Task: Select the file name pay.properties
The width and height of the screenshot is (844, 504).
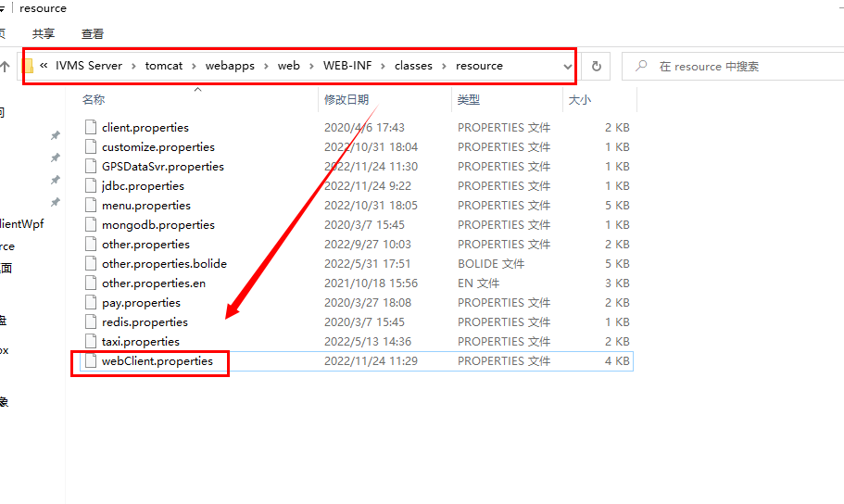Action: (x=141, y=303)
